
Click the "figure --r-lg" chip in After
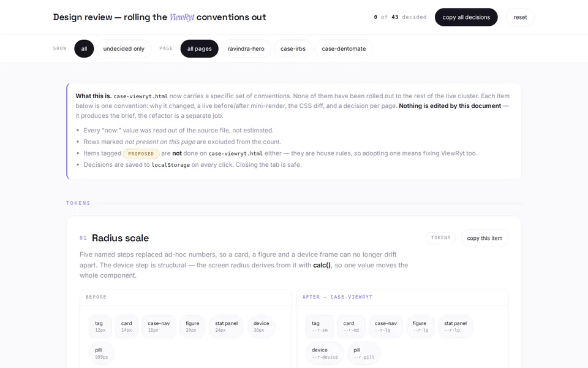420,326
